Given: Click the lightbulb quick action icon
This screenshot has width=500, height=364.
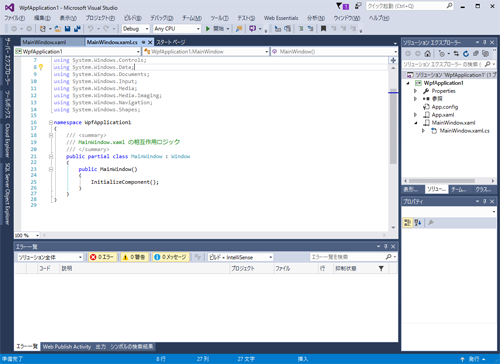Looking at the screenshot, I should [x=41, y=67].
